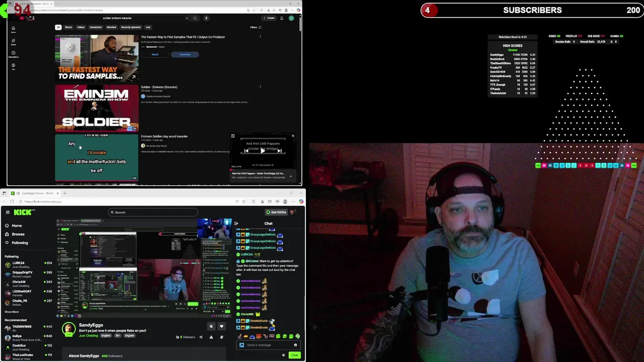Select the 'Videos' search filter chip
Screen dimensions: 644x362
(x=81, y=27)
